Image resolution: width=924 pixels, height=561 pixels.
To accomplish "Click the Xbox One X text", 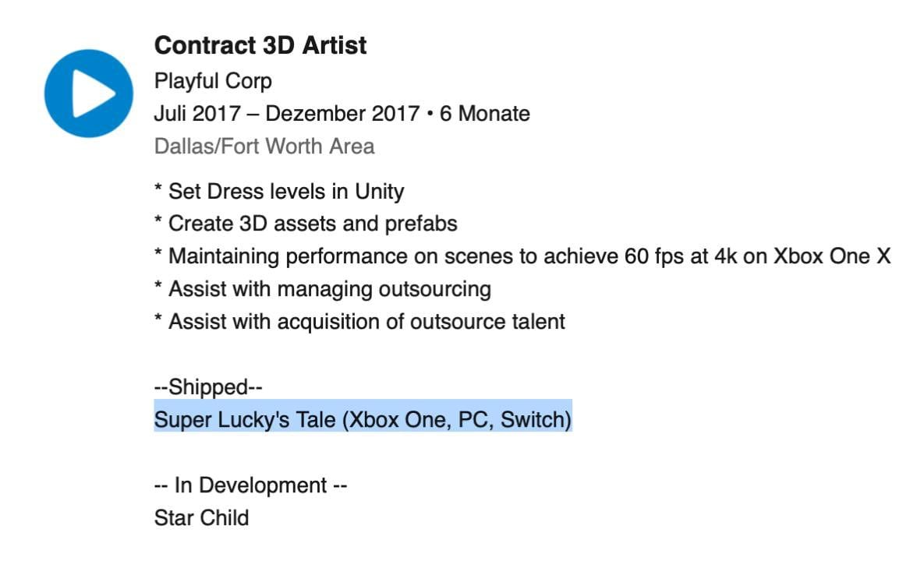I will [831, 256].
